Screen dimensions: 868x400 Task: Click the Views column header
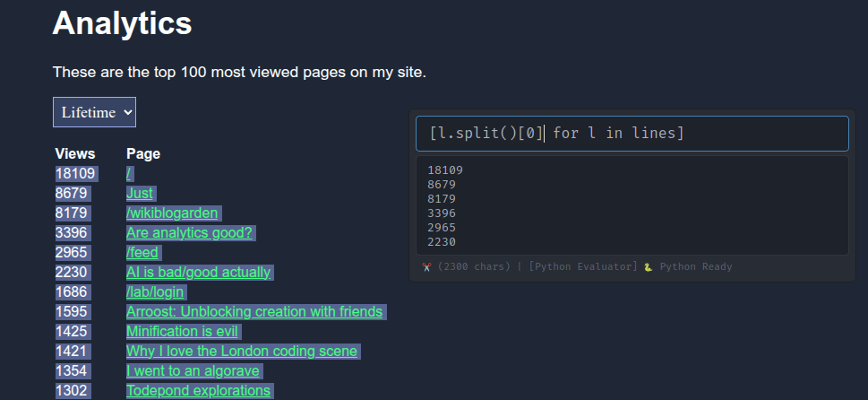[x=75, y=153]
